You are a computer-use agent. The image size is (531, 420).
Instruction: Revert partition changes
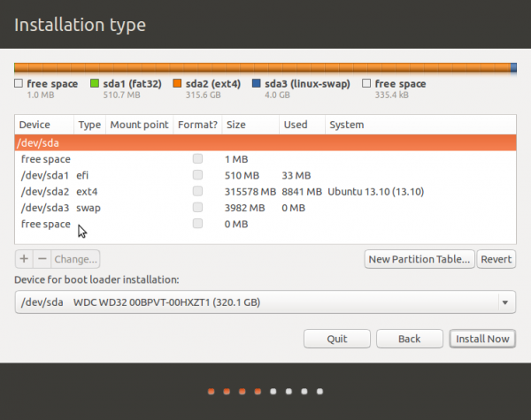pos(496,259)
